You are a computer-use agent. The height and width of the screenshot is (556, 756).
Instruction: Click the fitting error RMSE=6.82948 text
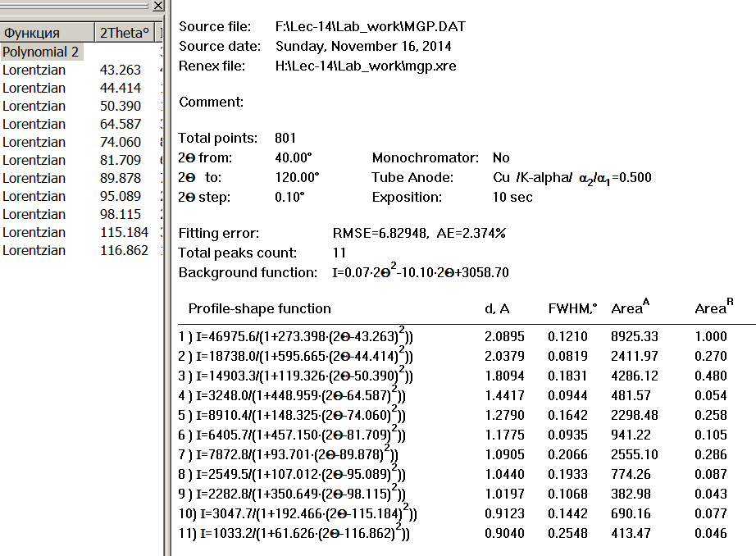pos(380,234)
